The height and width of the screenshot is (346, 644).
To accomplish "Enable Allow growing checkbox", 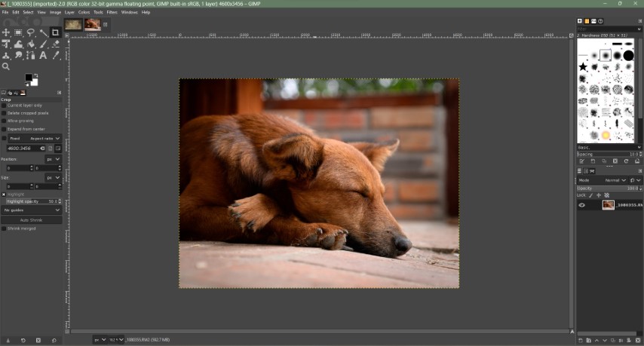I will pyautogui.click(x=4, y=121).
